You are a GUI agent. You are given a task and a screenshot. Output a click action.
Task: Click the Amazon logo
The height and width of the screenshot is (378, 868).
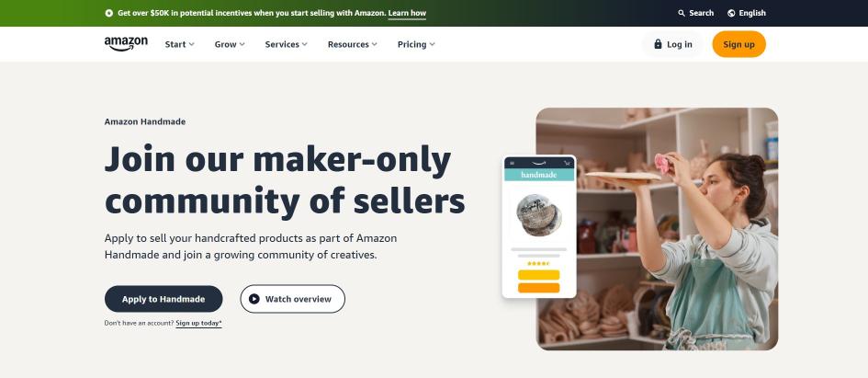tap(126, 44)
